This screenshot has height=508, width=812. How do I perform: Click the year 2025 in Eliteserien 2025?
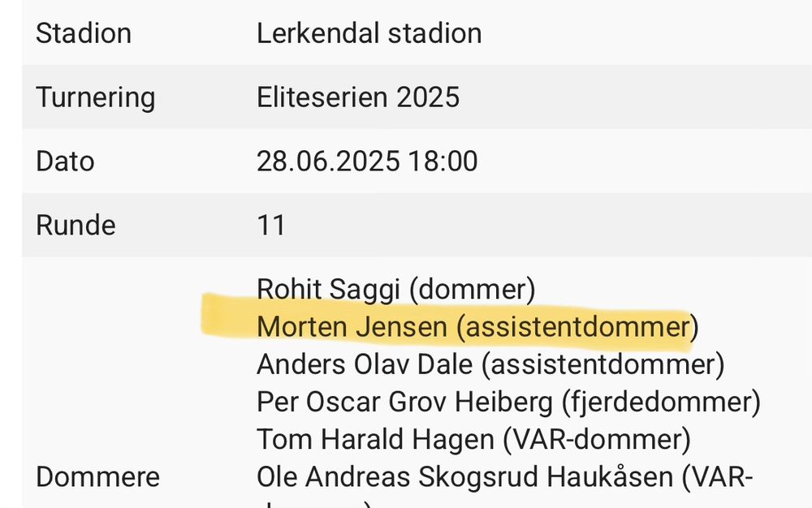428,97
